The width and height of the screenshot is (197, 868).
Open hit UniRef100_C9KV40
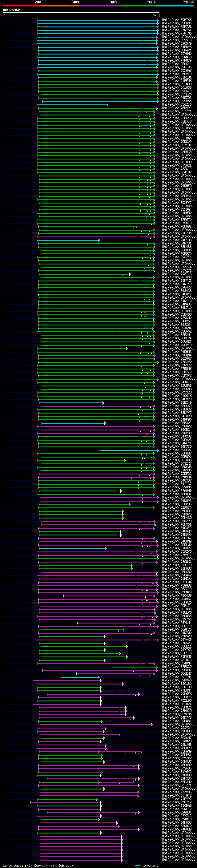coord(177,680)
